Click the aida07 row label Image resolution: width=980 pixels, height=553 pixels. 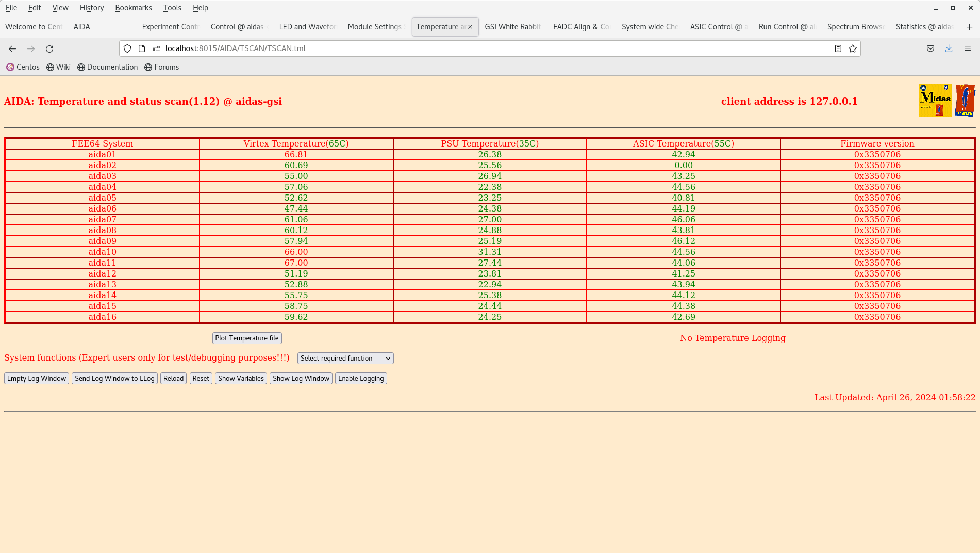(x=103, y=220)
